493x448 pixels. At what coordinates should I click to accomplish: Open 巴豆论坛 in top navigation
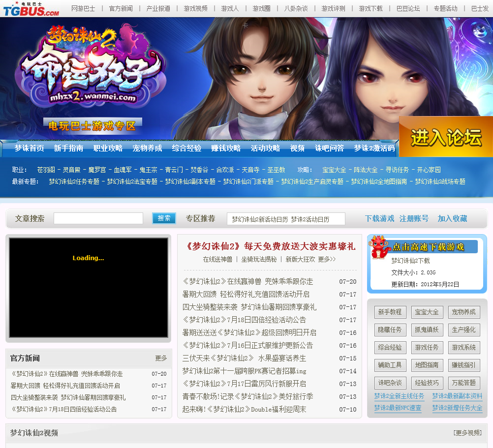coord(408,8)
